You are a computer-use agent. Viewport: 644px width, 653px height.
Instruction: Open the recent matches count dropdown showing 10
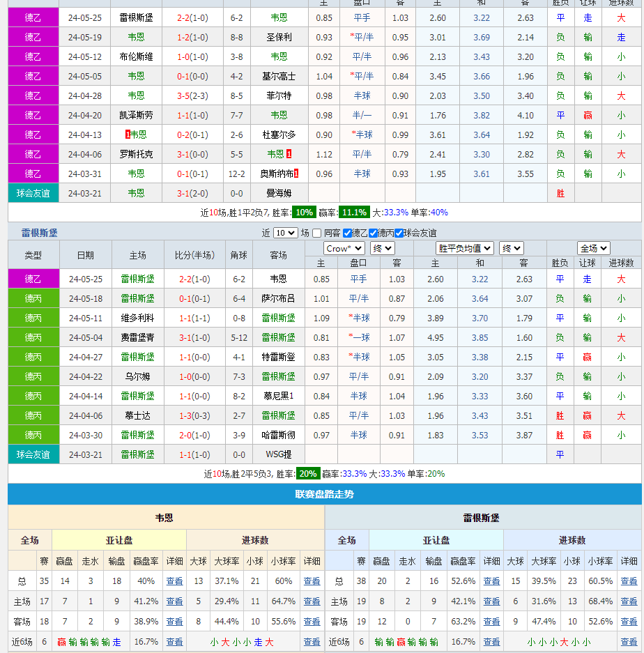point(285,233)
